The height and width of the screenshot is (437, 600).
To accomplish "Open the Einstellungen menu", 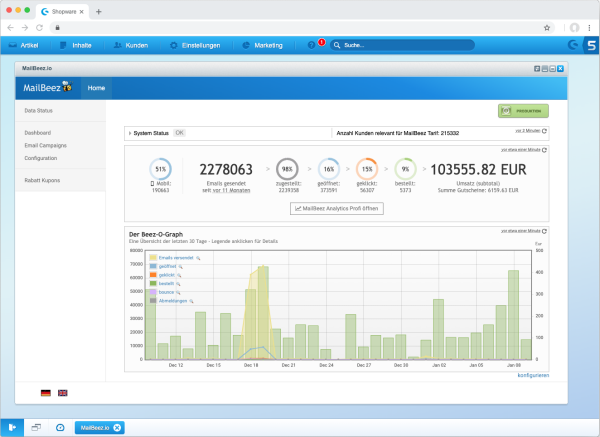I will pyautogui.click(x=195, y=45).
